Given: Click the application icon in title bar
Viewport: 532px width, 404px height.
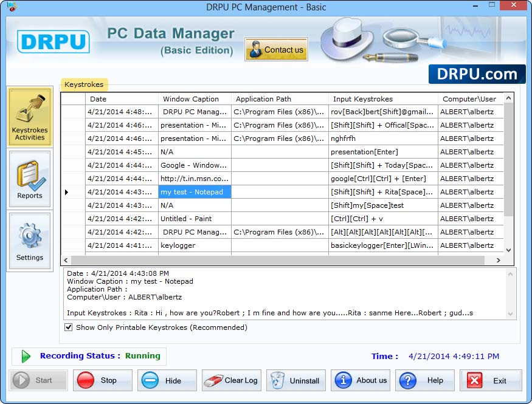Looking at the screenshot, I should pyautogui.click(x=12, y=7).
